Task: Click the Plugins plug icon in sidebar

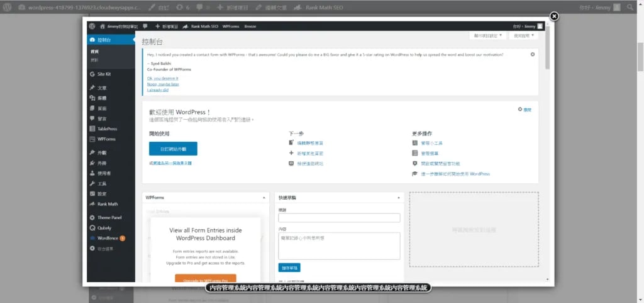Action: tap(92, 163)
